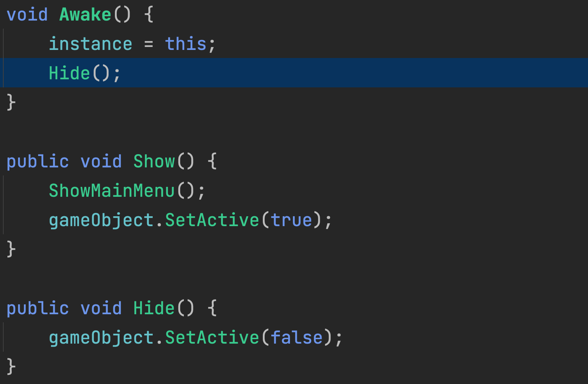Viewport: 588px width, 384px height.
Task: Click gameObject on the SetActive(false) line
Action: coord(101,338)
